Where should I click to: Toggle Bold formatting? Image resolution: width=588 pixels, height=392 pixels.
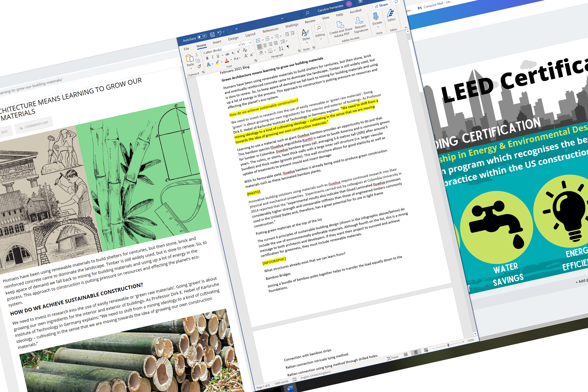[207, 59]
